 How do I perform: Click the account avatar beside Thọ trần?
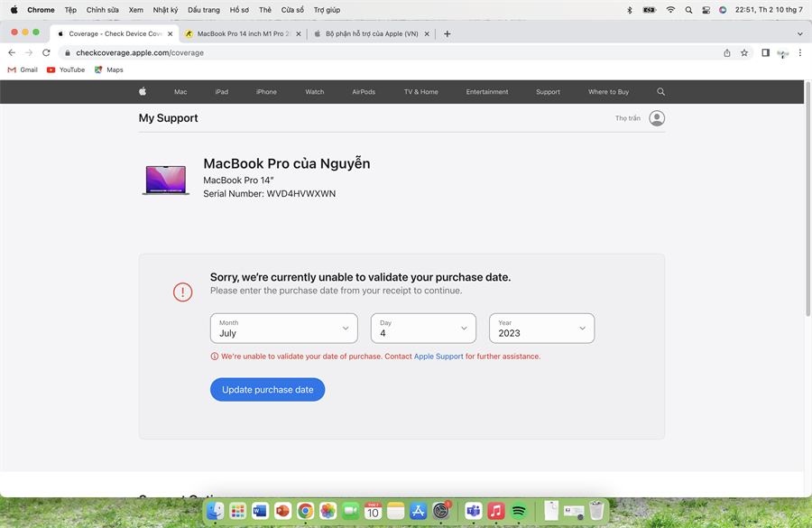point(657,118)
